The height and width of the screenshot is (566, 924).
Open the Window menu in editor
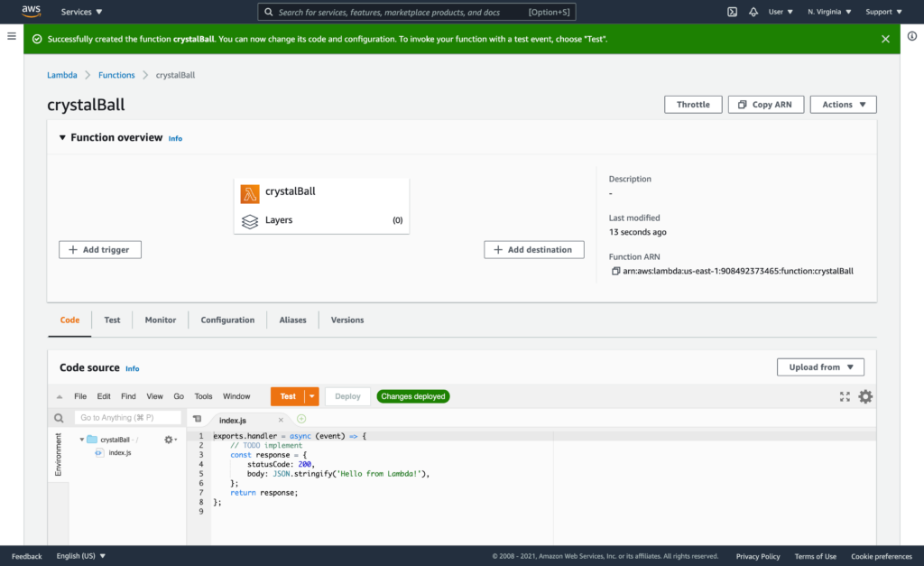point(236,396)
